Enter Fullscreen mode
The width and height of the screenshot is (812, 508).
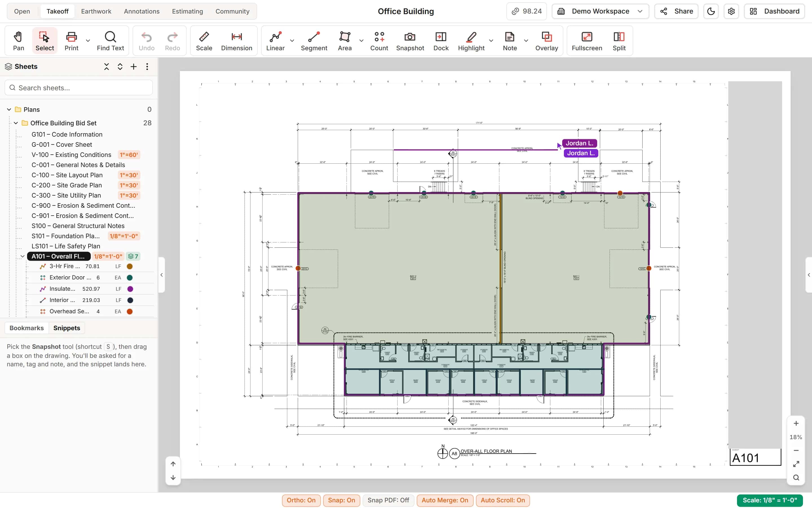click(x=587, y=41)
